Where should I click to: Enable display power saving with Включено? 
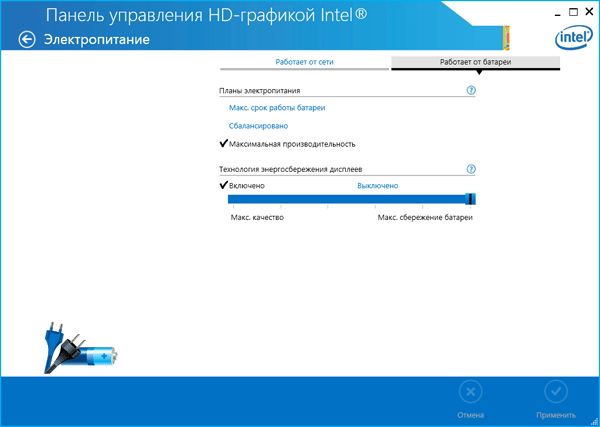(246, 186)
